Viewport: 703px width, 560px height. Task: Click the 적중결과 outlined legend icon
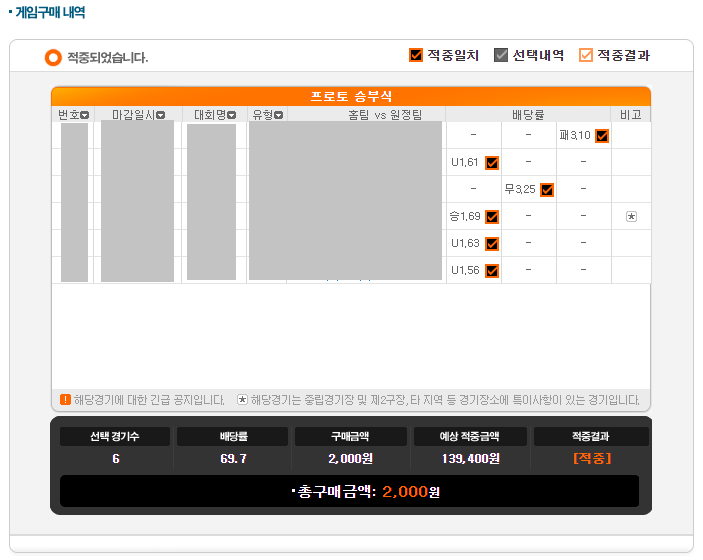586,55
